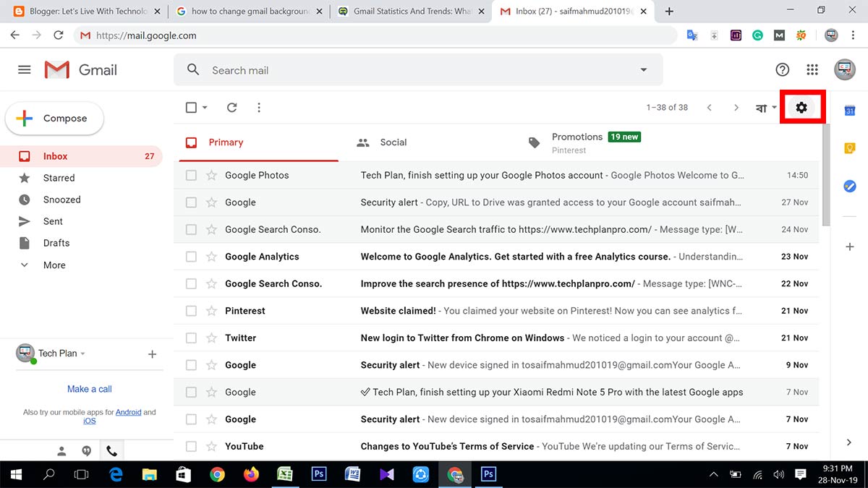Refresh the inbox

click(231, 107)
